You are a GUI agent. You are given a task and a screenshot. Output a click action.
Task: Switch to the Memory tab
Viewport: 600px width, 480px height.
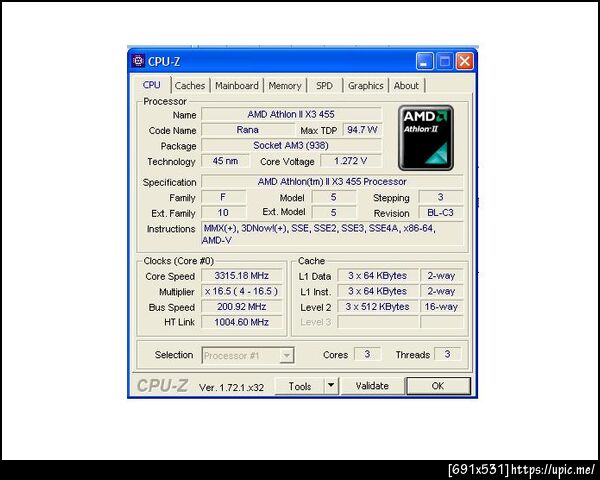tap(285, 86)
